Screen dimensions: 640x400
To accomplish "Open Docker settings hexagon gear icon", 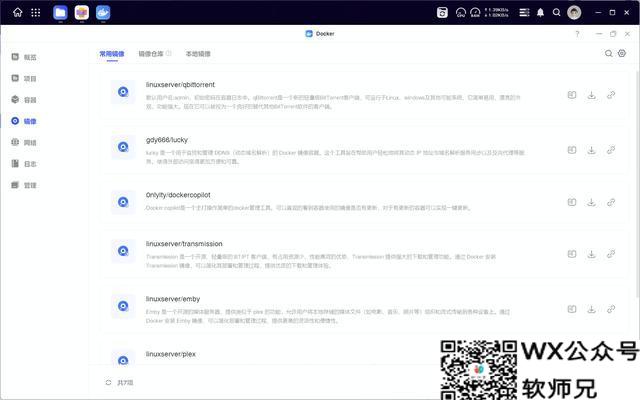I will [622, 53].
